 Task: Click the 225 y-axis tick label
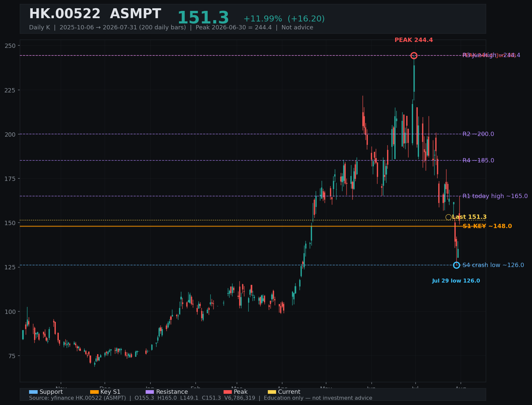click(10, 90)
